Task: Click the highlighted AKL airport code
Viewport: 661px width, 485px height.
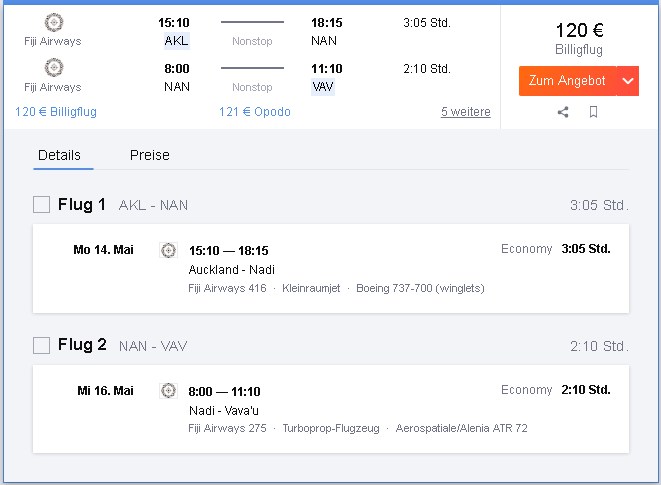Action: pos(177,41)
